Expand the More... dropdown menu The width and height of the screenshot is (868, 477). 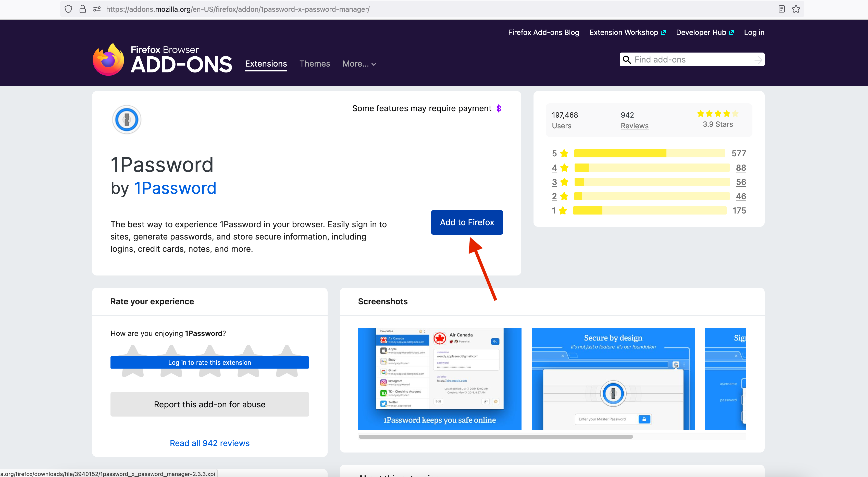click(359, 64)
